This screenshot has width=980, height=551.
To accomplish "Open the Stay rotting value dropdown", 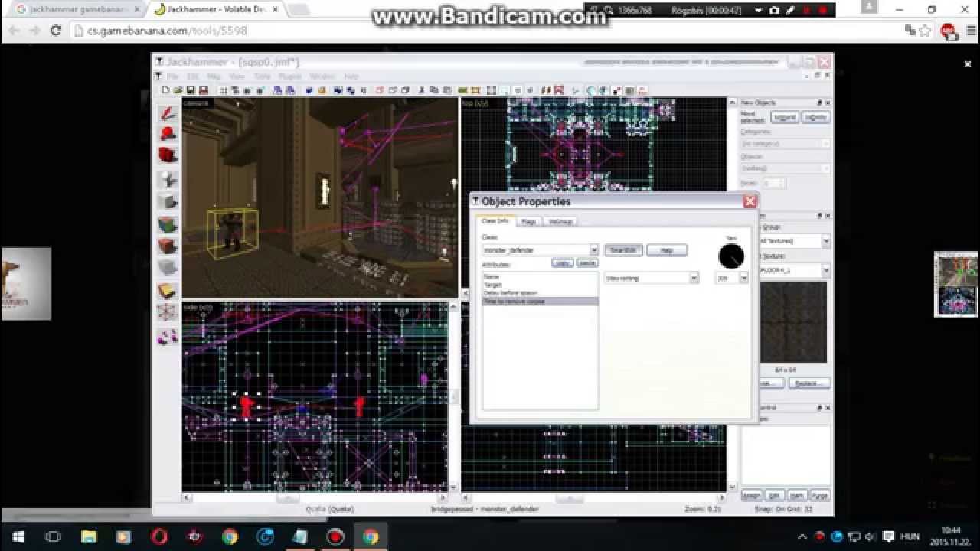I will pos(694,278).
